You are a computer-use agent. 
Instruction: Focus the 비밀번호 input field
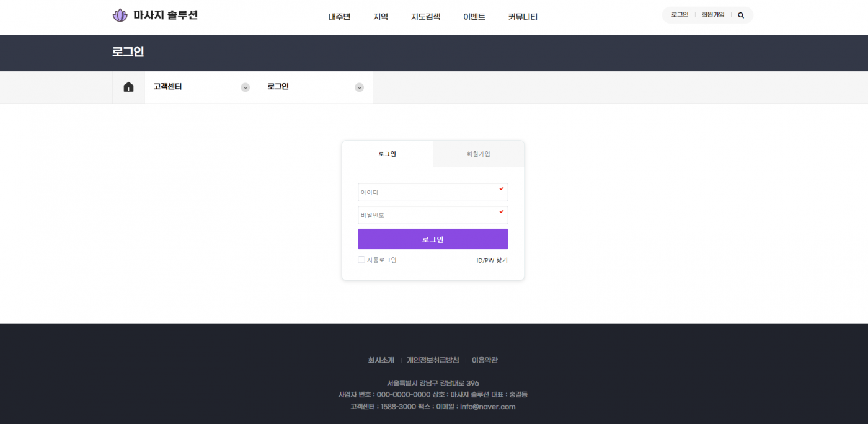tap(433, 215)
